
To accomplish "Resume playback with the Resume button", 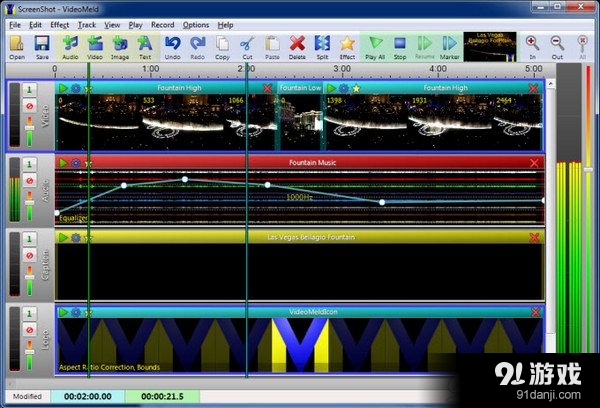I will (x=424, y=47).
